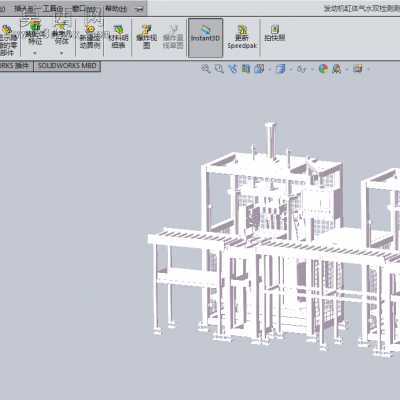
Task: Switch to the SOLIDWORKS 插件 tab
Action: click(15, 66)
